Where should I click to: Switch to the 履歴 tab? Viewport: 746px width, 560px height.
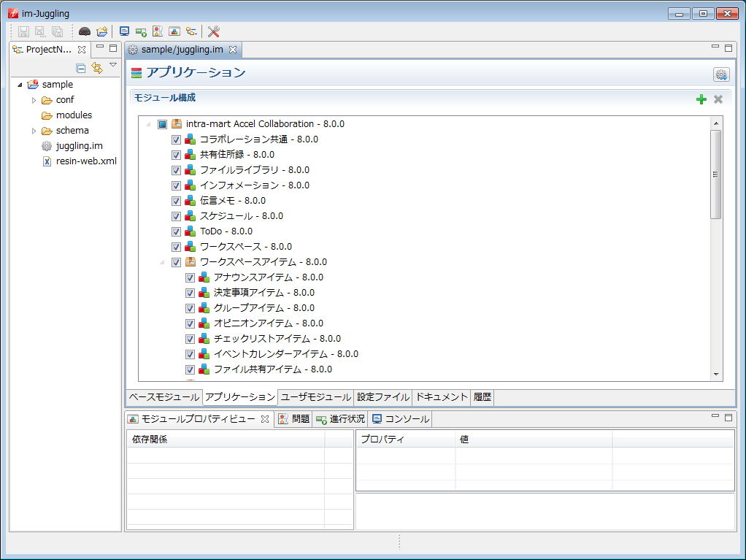coord(482,396)
